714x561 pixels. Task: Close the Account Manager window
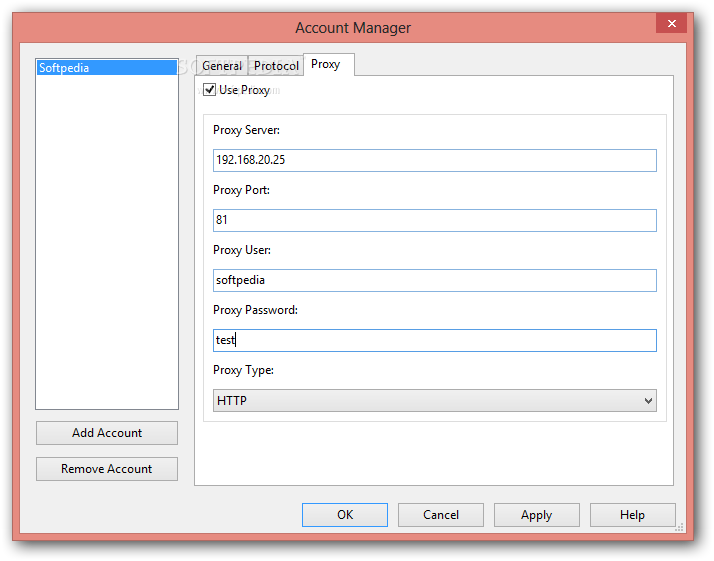671,23
